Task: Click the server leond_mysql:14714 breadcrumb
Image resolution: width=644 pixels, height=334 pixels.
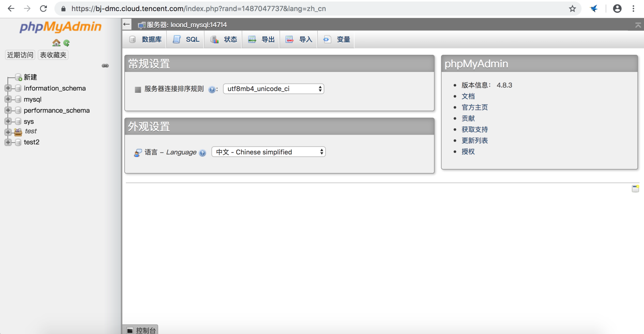Action: click(187, 25)
